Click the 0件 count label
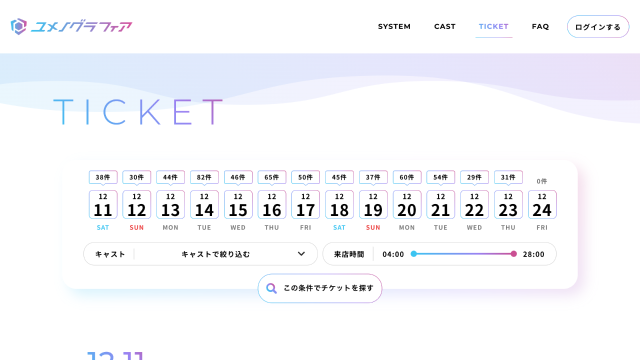The width and height of the screenshot is (640, 360). point(542,181)
